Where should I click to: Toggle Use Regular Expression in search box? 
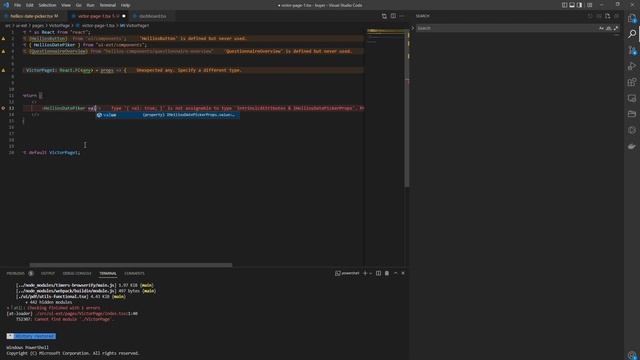(x=616, y=28)
